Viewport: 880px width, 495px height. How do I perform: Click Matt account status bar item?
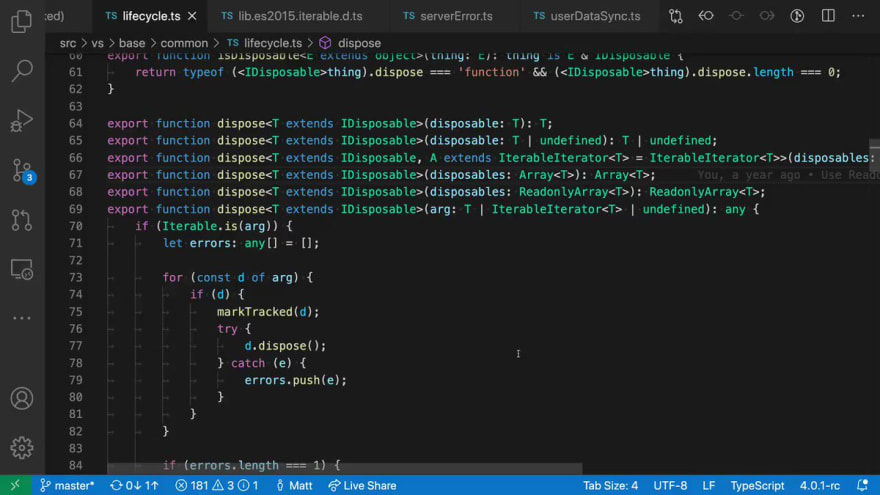tap(294, 485)
